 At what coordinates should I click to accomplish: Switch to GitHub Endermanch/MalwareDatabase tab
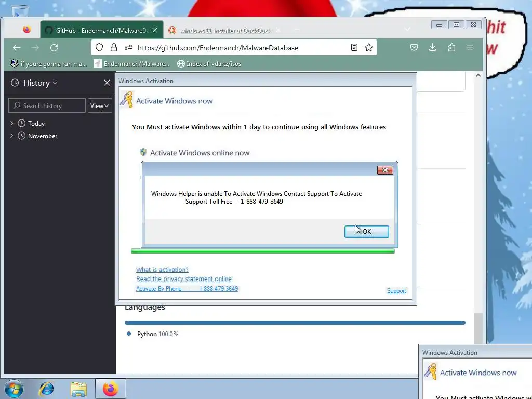(x=102, y=30)
